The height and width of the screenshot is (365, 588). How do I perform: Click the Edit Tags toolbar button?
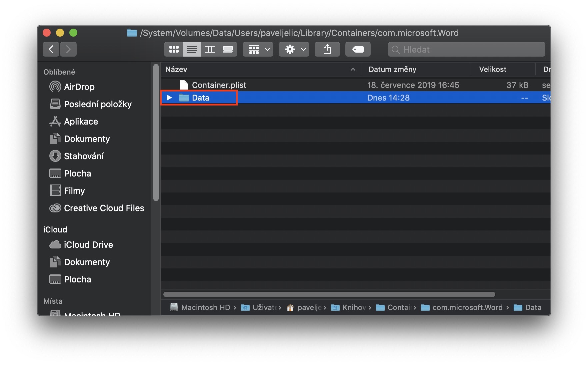click(358, 49)
